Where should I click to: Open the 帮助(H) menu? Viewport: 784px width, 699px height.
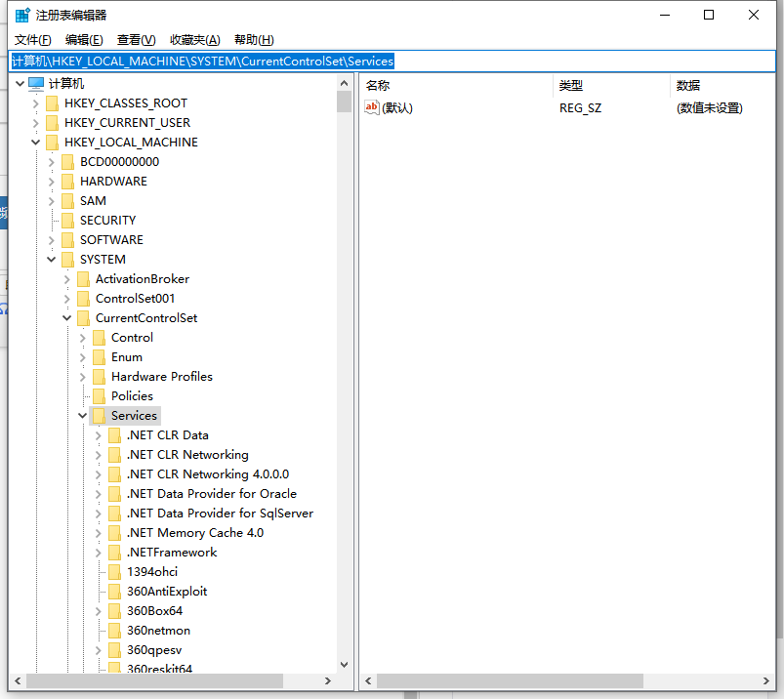tap(254, 40)
